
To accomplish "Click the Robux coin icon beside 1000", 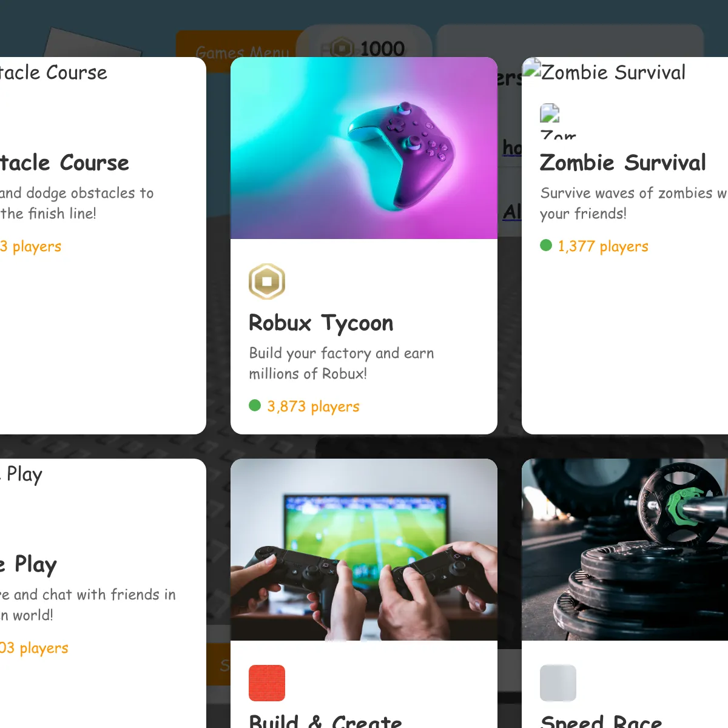I will (x=343, y=48).
